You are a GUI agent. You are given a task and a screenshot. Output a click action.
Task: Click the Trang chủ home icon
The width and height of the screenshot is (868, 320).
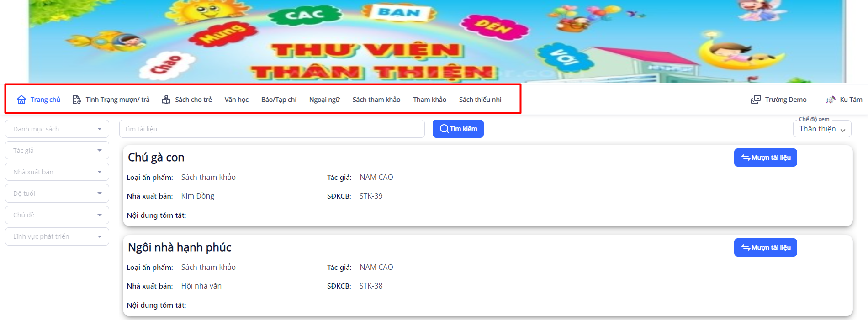tap(21, 100)
